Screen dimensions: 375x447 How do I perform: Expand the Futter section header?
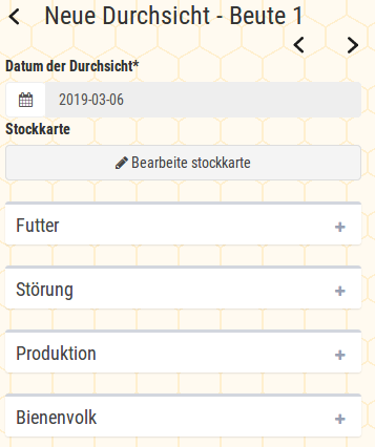pos(183,224)
